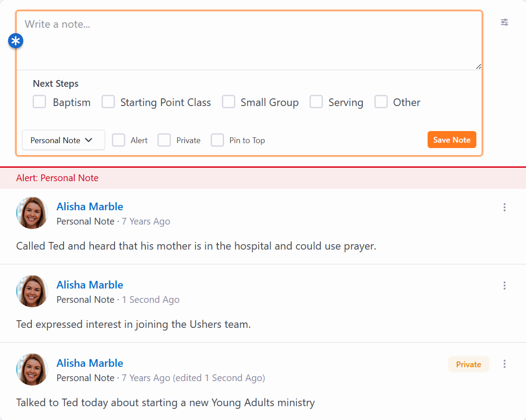
Task: Click the avatar on the Ushers team note
Action: pos(32,291)
